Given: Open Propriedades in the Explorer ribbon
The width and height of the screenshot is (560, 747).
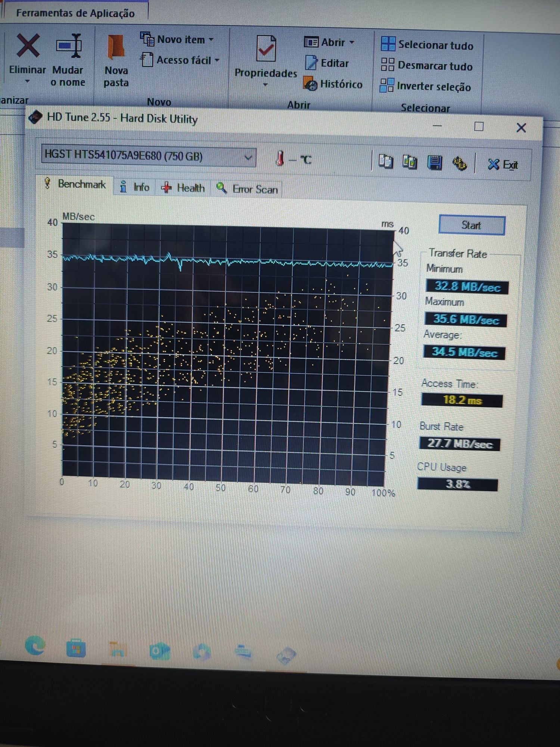Looking at the screenshot, I should 266,57.
